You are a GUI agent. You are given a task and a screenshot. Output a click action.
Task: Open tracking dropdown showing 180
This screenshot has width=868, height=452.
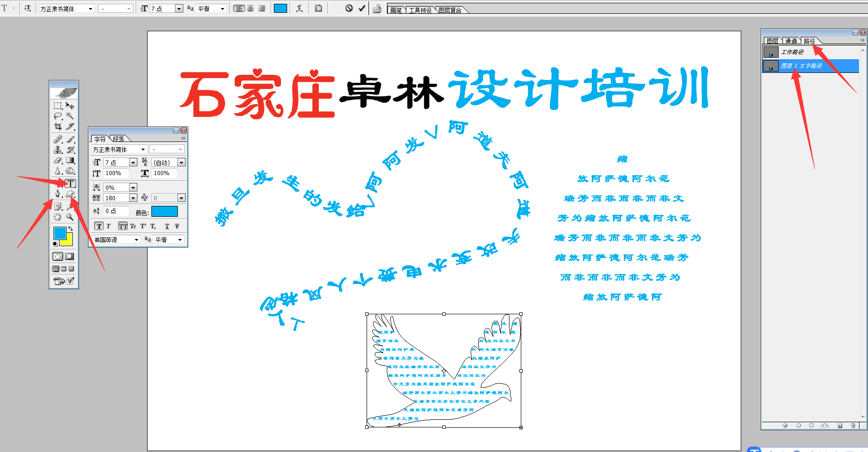(133, 198)
